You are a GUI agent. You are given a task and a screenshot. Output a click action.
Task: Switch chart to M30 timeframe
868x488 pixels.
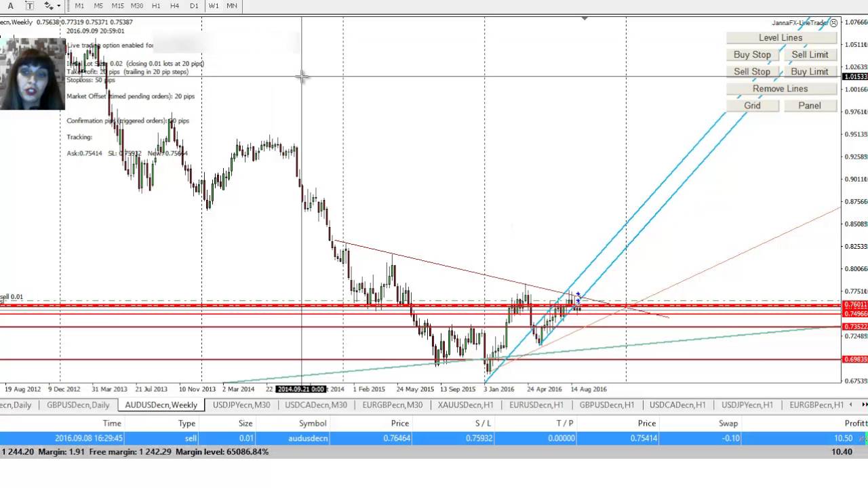click(137, 5)
